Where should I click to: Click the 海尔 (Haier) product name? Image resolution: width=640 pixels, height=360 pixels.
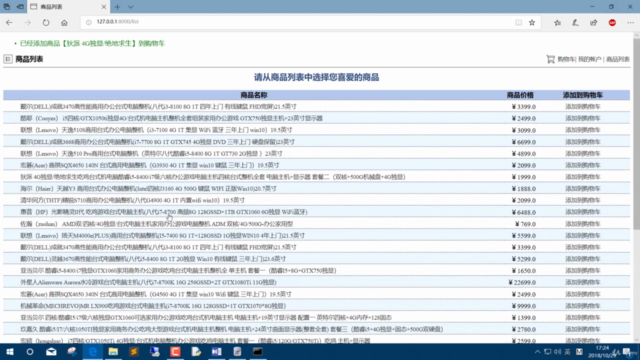tap(149, 189)
